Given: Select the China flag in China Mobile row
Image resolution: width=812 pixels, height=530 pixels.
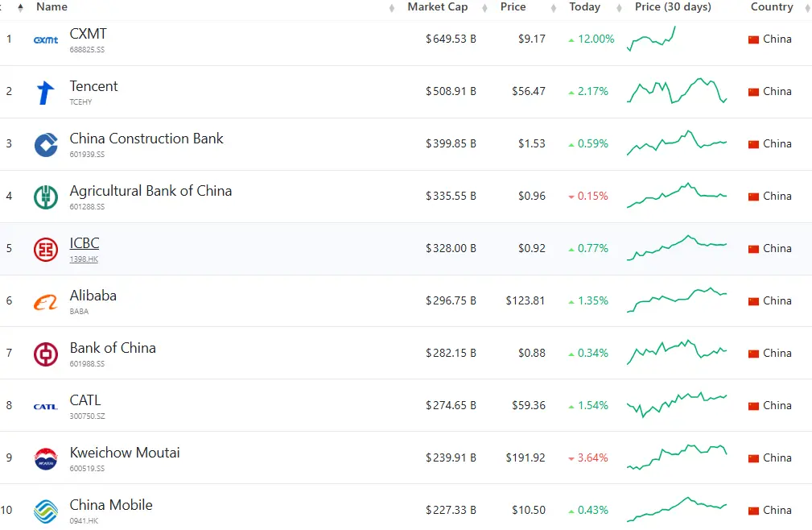Looking at the screenshot, I should (753, 511).
